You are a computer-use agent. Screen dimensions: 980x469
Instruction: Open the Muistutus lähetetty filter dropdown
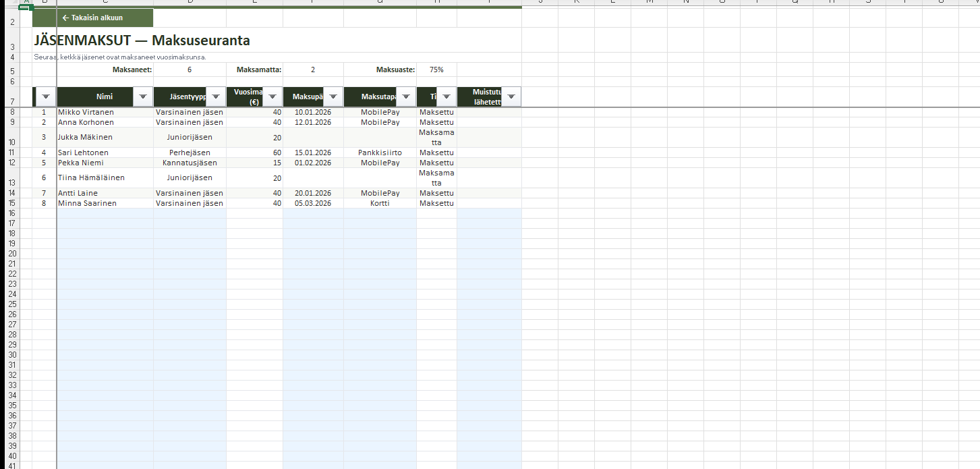pyautogui.click(x=511, y=97)
